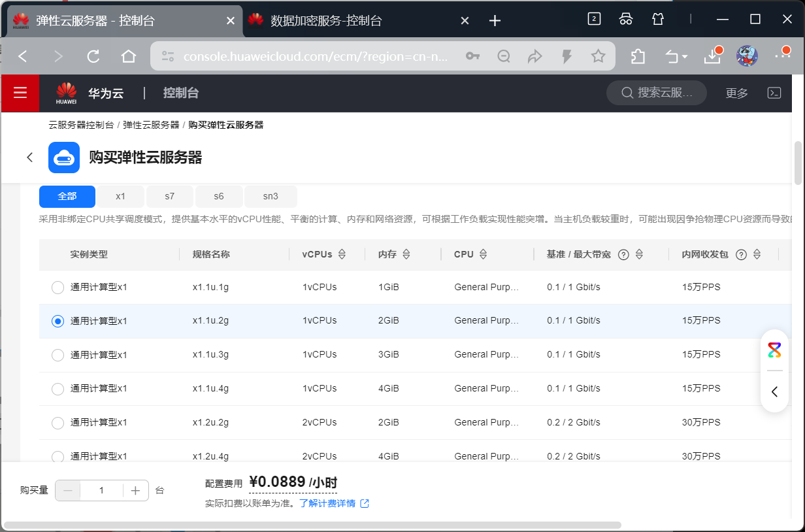This screenshot has height=532, width=805.
Task: Go back using browser back arrow
Action: click(x=23, y=56)
